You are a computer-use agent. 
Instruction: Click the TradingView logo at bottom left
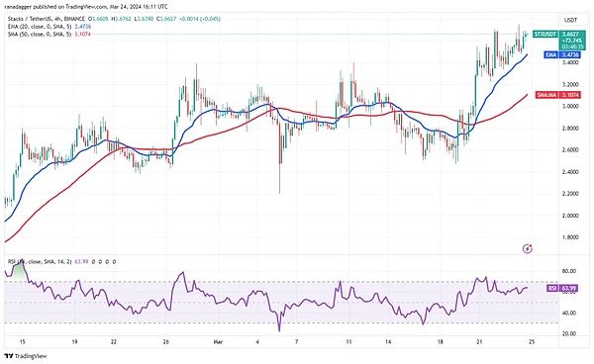[26, 356]
